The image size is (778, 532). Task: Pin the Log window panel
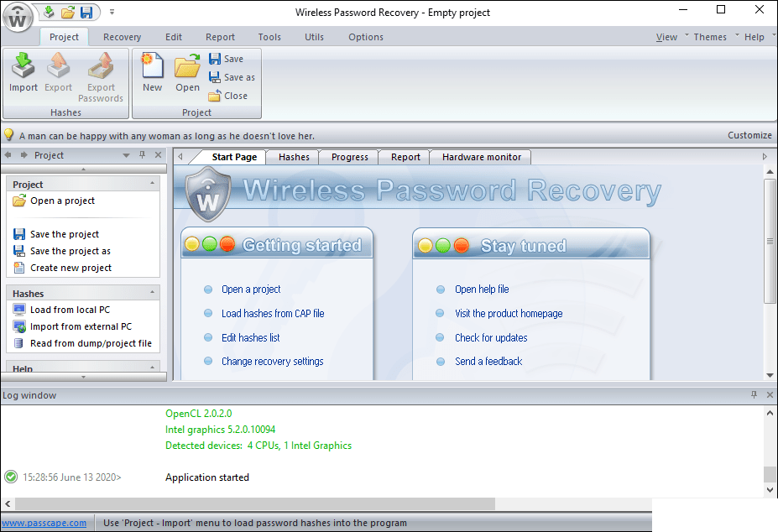pyautogui.click(x=755, y=394)
